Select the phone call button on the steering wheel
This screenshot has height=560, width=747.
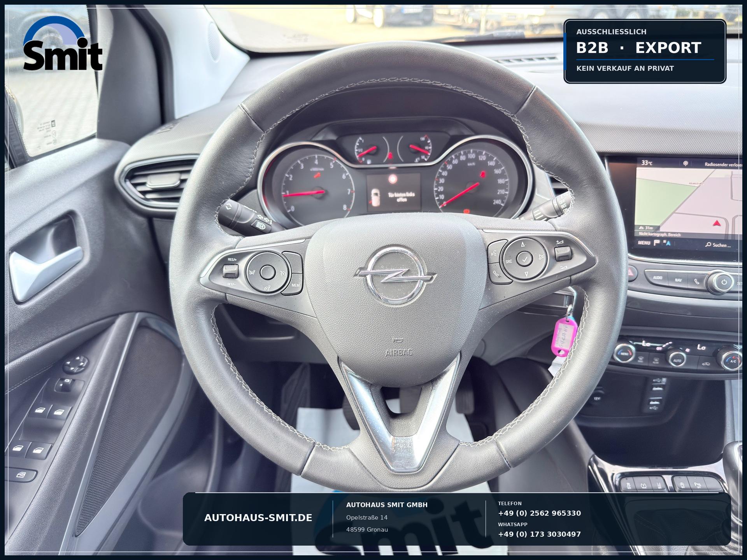[x=497, y=273]
